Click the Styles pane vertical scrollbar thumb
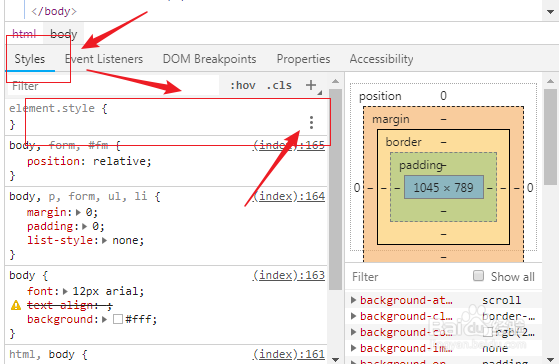The width and height of the screenshot is (559, 364). click(335, 189)
